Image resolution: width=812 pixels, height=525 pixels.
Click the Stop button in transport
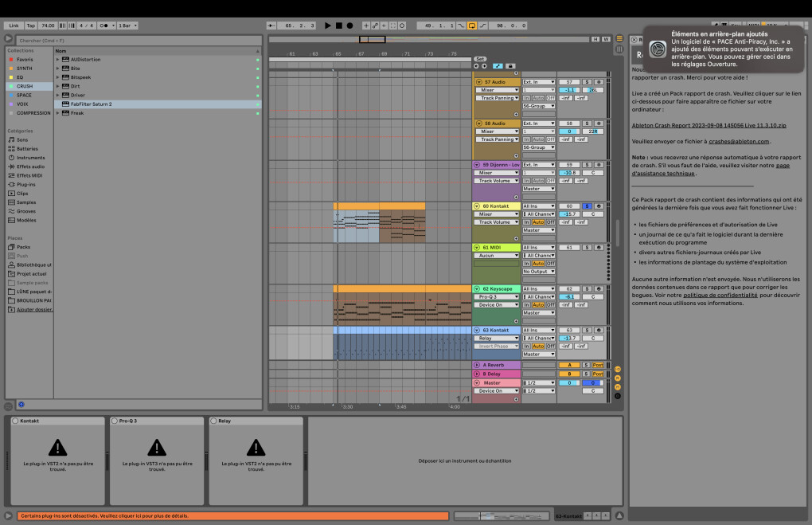(338, 25)
